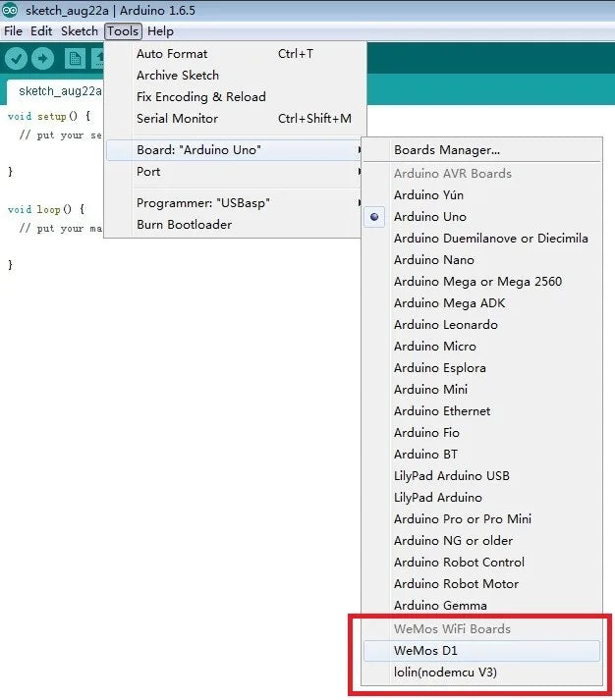The image size is (615, 700).
Task: Click the "void loop() {" code line
Action: tap(46, 209)
